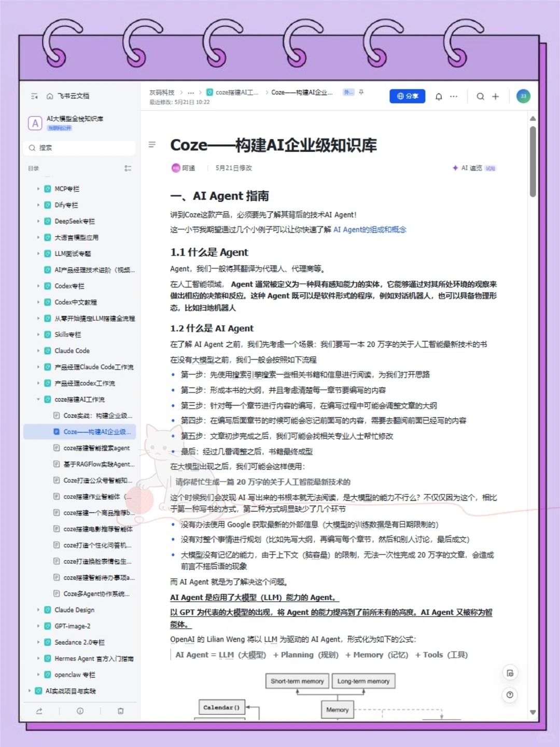Viewport: 560px width, 747px height.
Task: Select the highlighted Coze——构建AI企业级 document
Action: click(79, 432)
